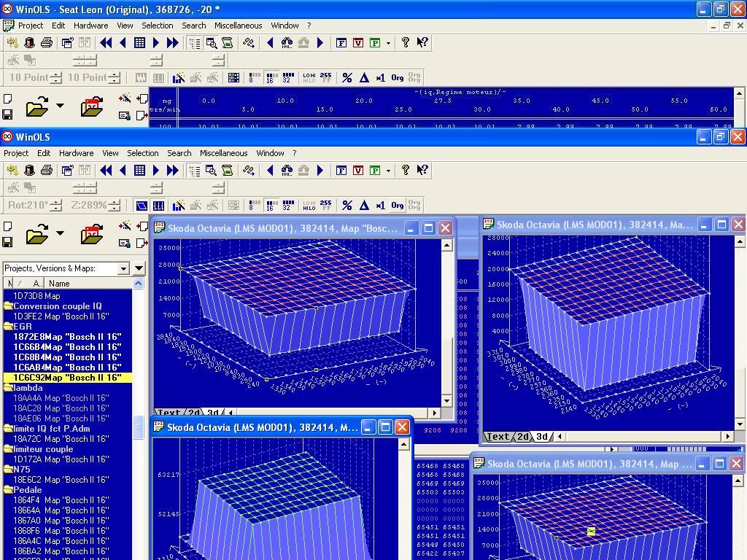Image resolution: width=747 pixels, height=560 pixels.
Task: Open the Project menu in the front WinOLS window
Action: [x=16, y=153]
